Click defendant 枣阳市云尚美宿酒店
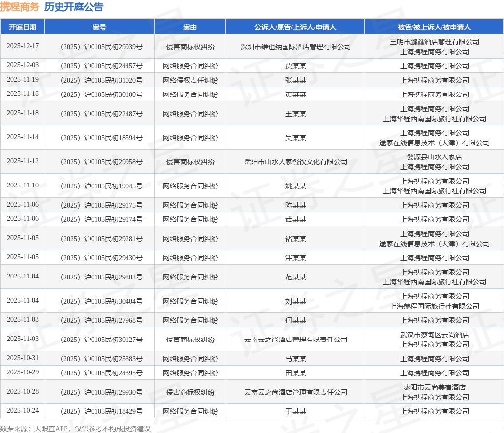Screen dimensions: 504x433 click(x=435, y=387)
